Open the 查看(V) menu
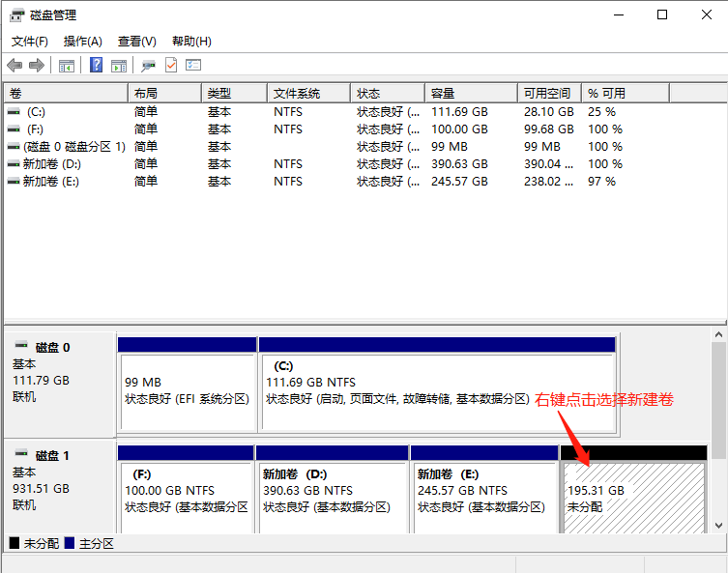 [137, 42]
